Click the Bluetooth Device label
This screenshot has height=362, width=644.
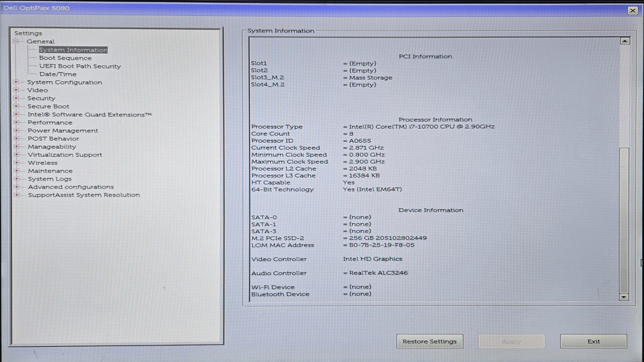point(280,294)
